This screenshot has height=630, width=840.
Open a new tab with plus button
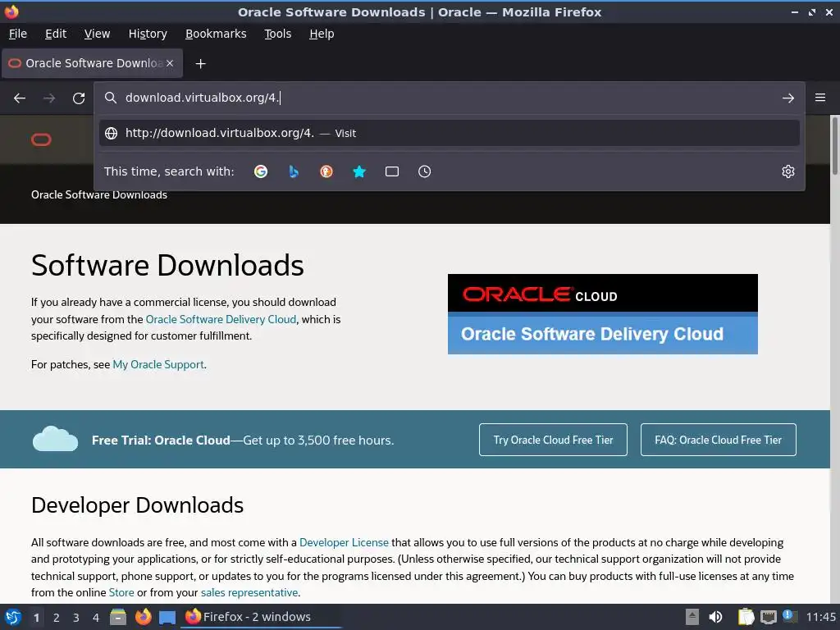point(200,64)
